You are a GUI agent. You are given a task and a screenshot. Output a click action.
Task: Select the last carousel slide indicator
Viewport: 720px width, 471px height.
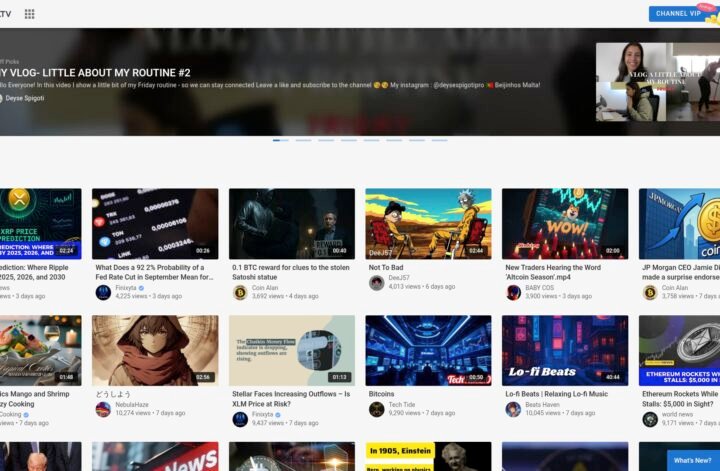439,140
